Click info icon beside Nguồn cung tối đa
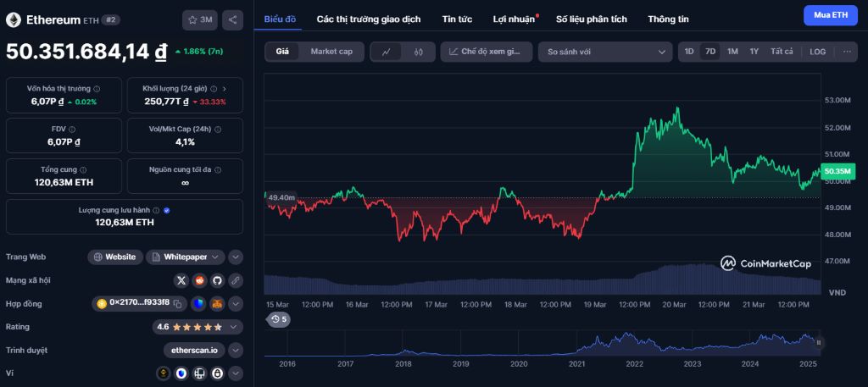This screenshot has width=868, height=387. click(217, 169)
